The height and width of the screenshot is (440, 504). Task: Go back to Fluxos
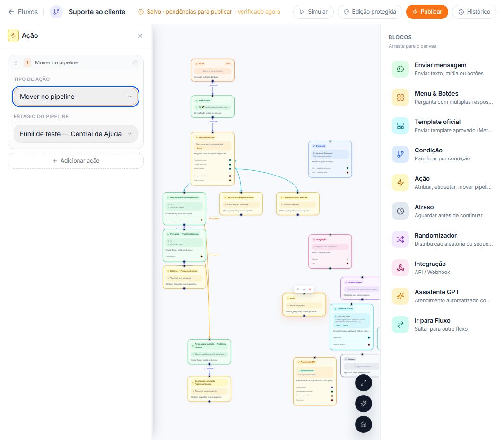[23, 12]
